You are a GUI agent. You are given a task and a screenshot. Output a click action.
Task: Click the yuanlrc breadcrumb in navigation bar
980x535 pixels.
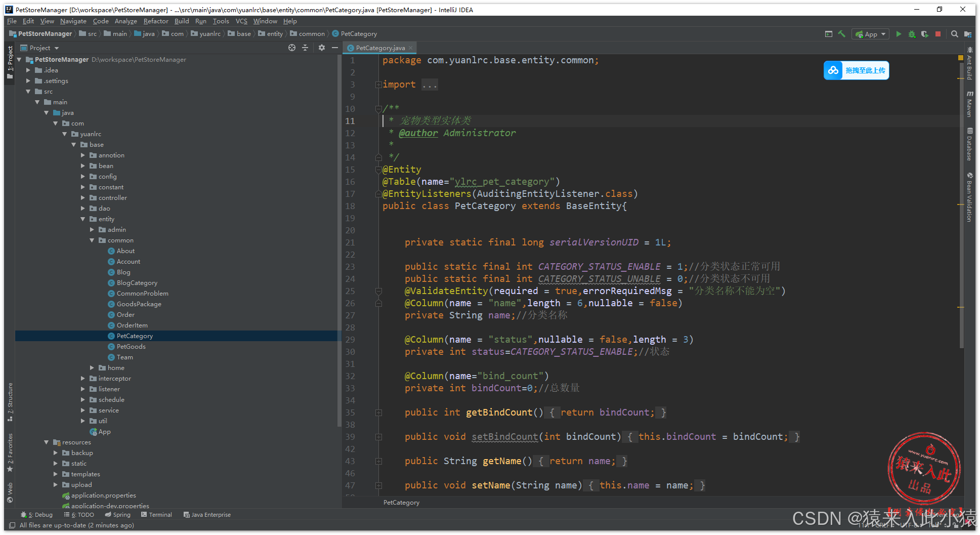(x=205, y=34)
